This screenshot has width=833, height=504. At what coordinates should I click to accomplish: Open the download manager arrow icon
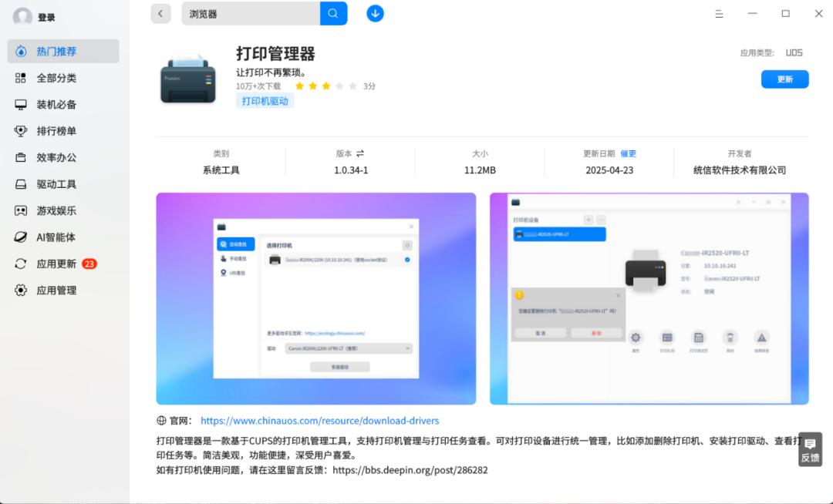click(375, 14)
